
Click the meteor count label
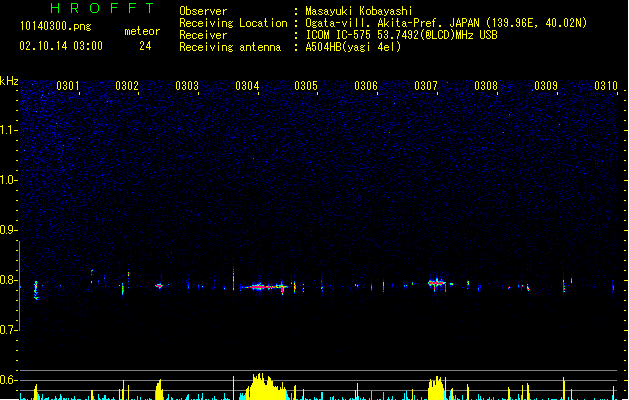click(142, 31)
